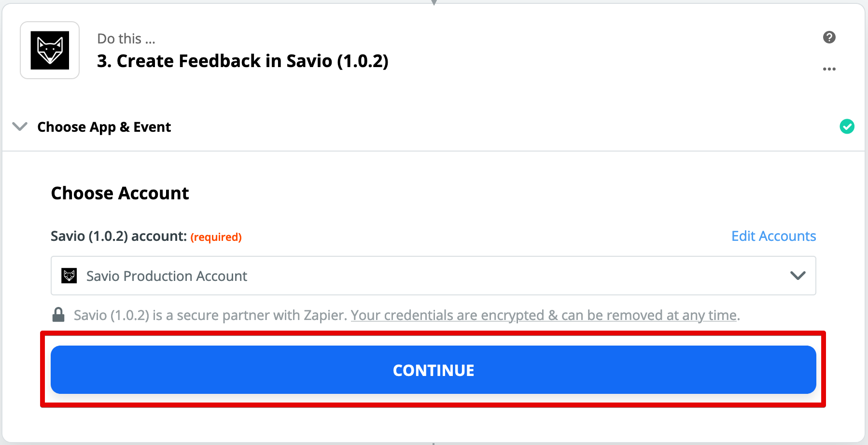
Task: Click the red (required) indicator text
Action: tap(216, 237)
